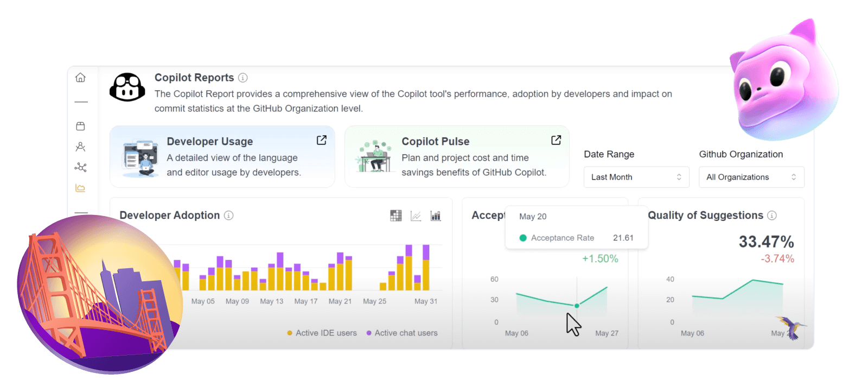Viewport: 868px width, 380px height.
Task: Click info icon next to Quality of Suggestions
Action: click(772, 216)
